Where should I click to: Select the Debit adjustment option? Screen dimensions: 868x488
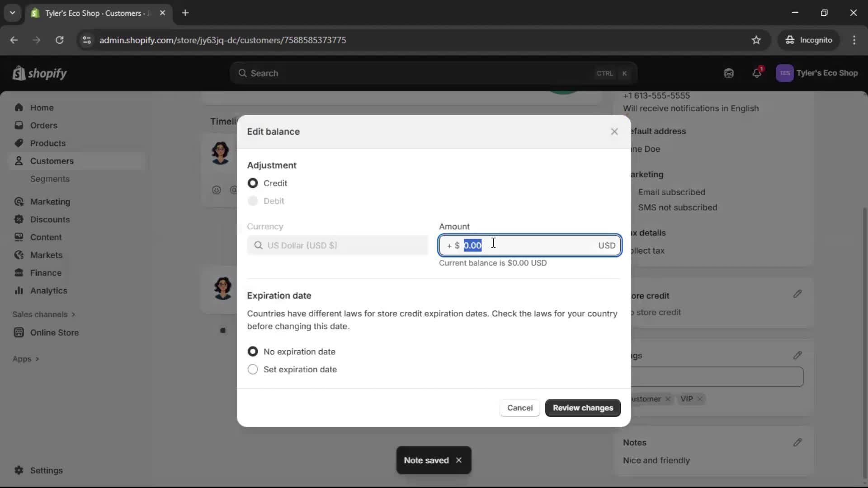tap(253, 201)
